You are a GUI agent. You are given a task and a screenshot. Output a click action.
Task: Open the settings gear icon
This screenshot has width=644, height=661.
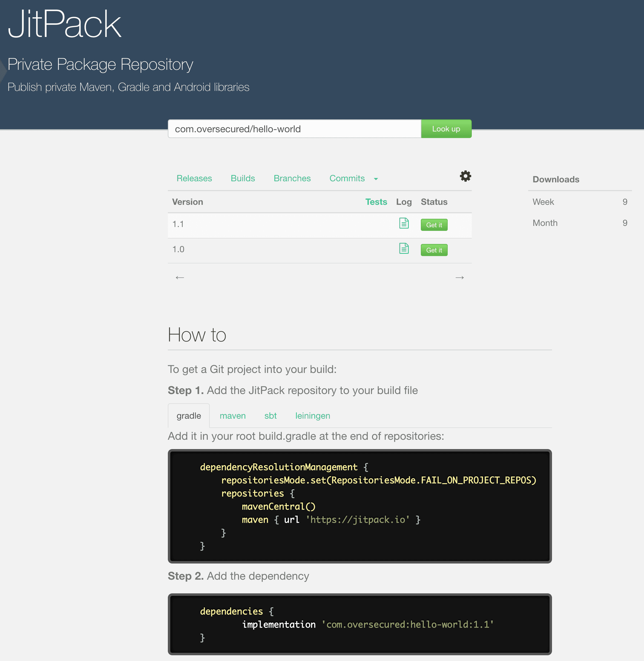pos(465,176)
